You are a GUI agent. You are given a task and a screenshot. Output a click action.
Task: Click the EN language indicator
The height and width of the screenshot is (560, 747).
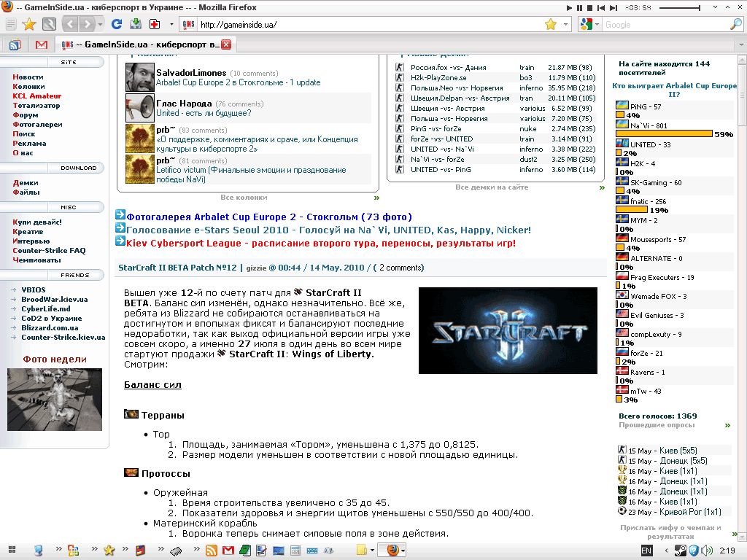click(x=646, y=551)
